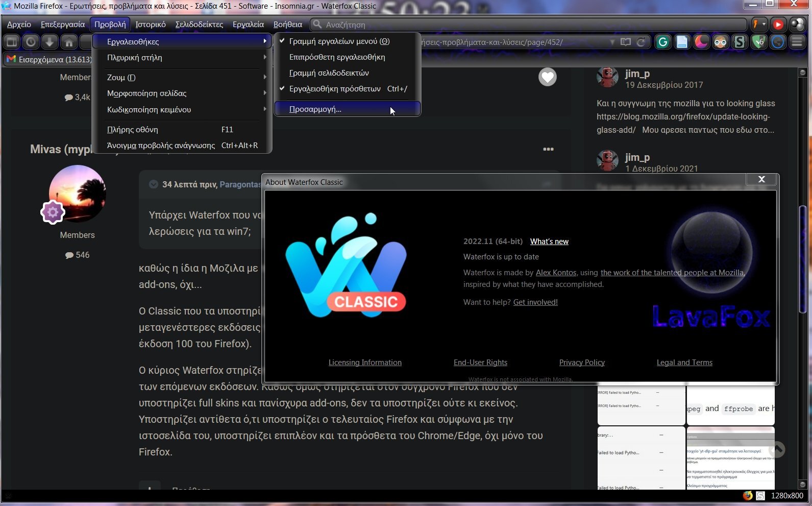Screen dimensions: 812x506
Task: Toggle Γραμμή σελιδοδεικτών bookmarks toolbar
Action: coord(348,73)
